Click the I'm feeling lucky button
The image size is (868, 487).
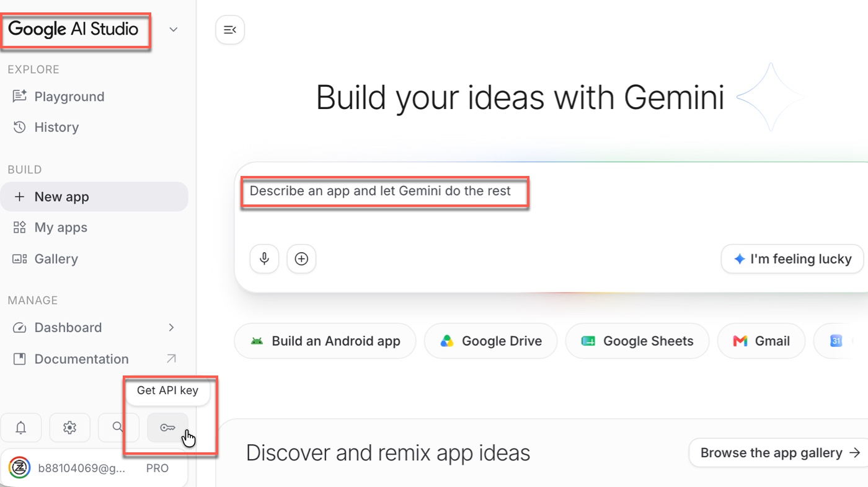(x=792, y=259)
